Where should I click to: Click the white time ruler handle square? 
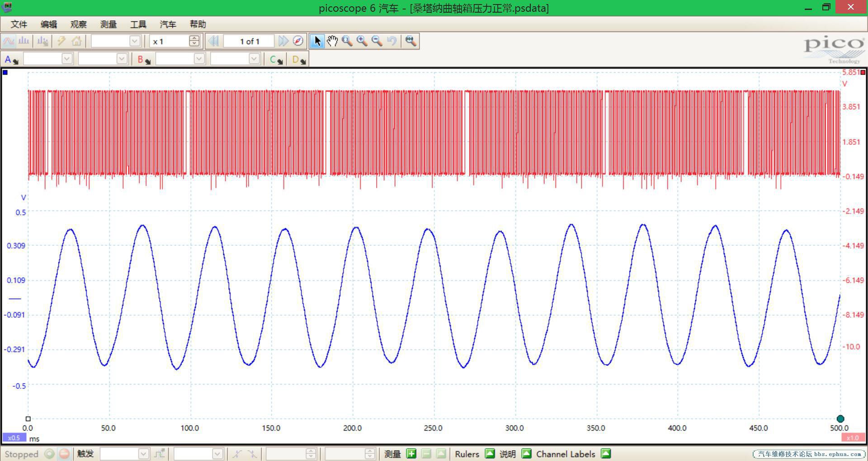(28, 419)
